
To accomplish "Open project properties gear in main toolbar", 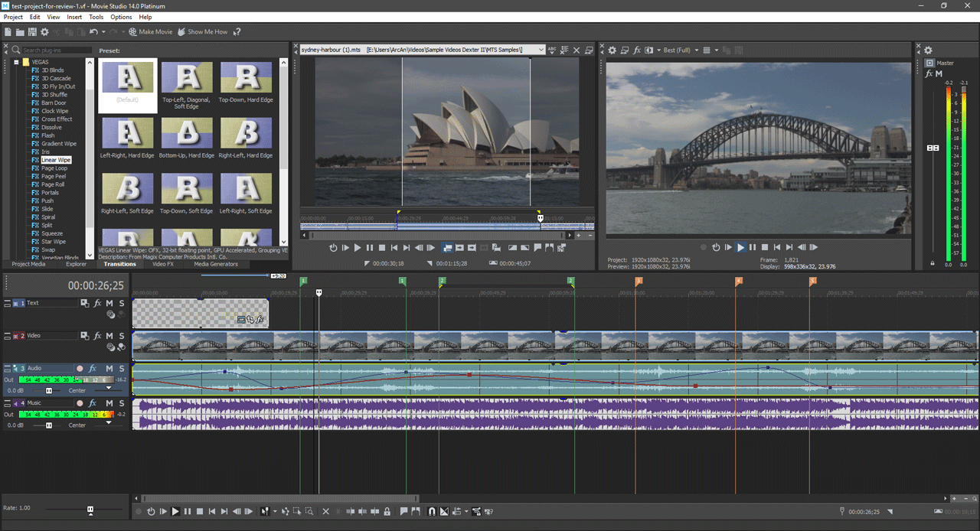I will 44,32.
